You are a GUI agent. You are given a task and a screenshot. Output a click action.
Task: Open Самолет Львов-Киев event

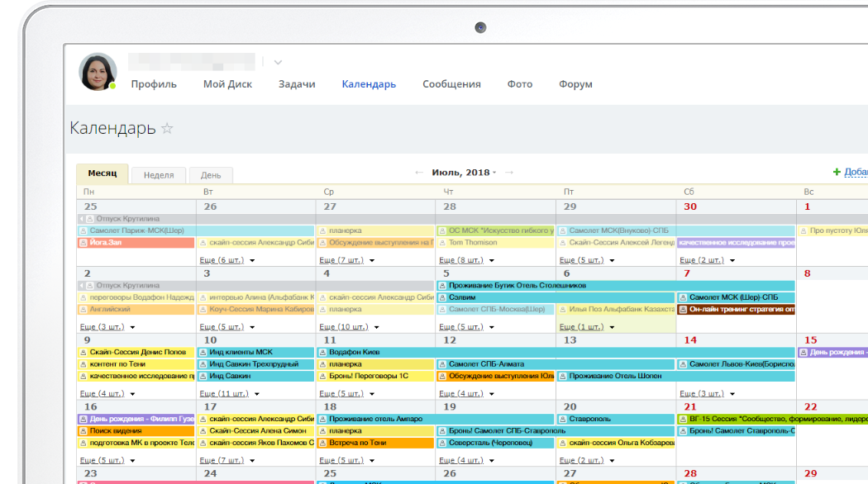pyautogui.click(x=737, y=364)
